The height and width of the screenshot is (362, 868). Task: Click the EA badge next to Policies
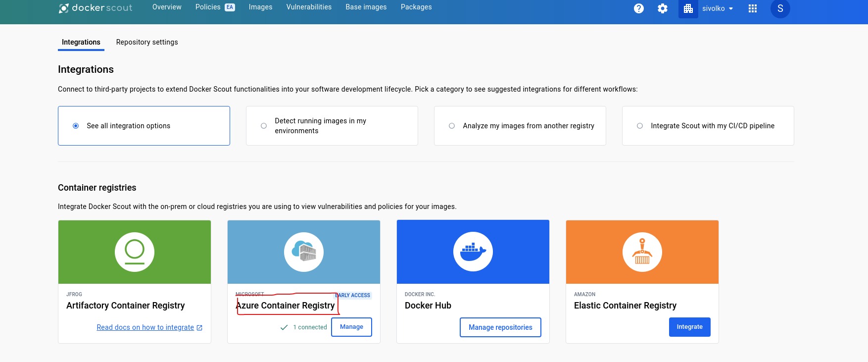pyautogui.click(x=230, y=7)
